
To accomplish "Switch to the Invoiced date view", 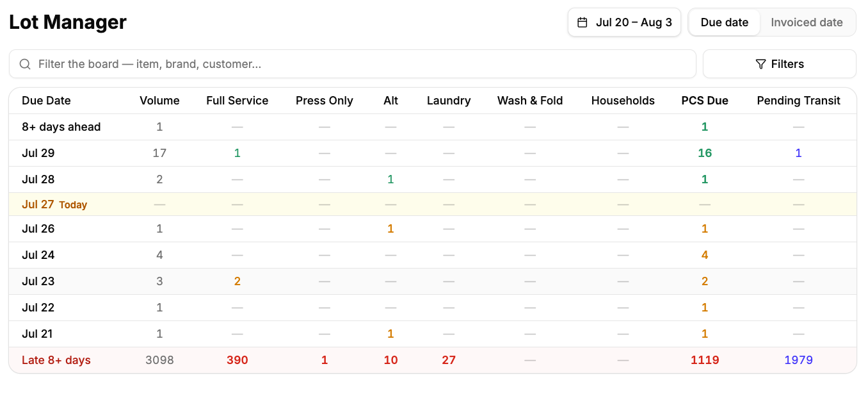I will [807, 22].
